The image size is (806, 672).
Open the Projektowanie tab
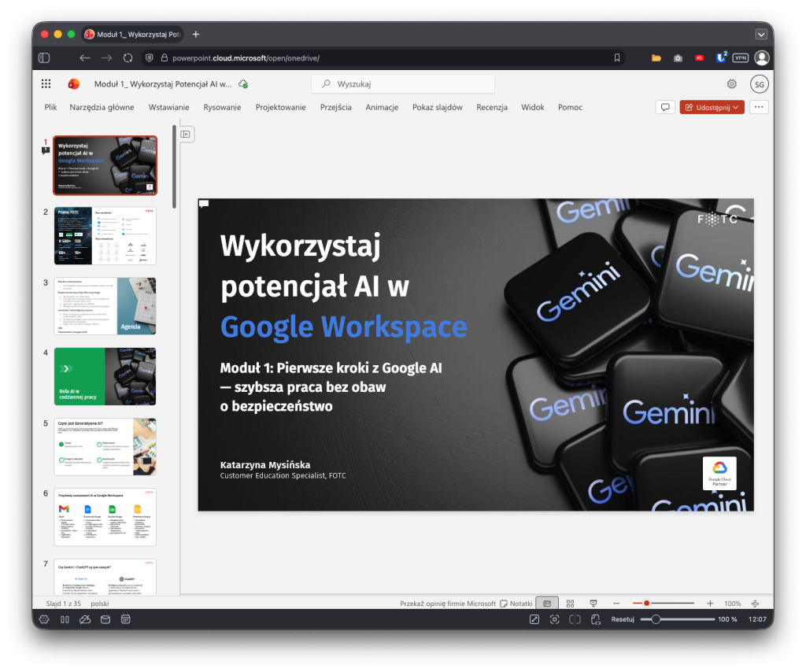pos(281,107)
